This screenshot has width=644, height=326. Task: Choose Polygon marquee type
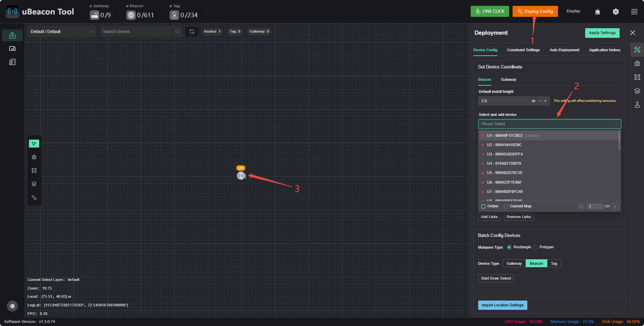point(535,247)
